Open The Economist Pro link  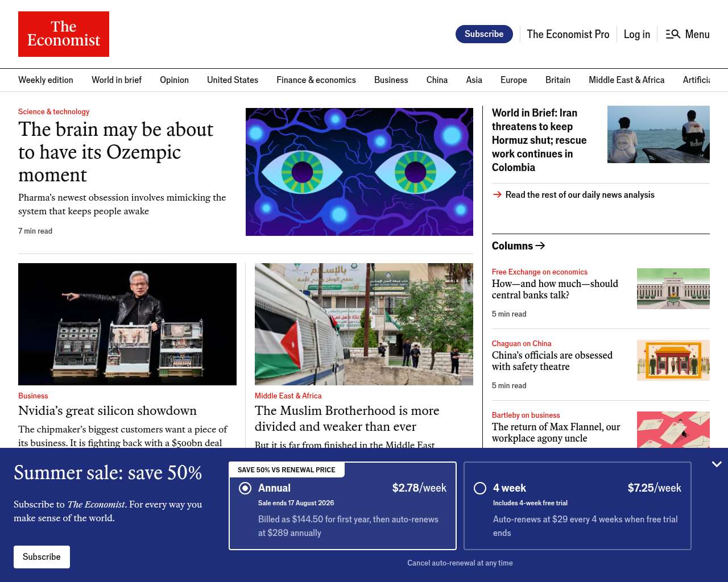click(x=568, y=34)
